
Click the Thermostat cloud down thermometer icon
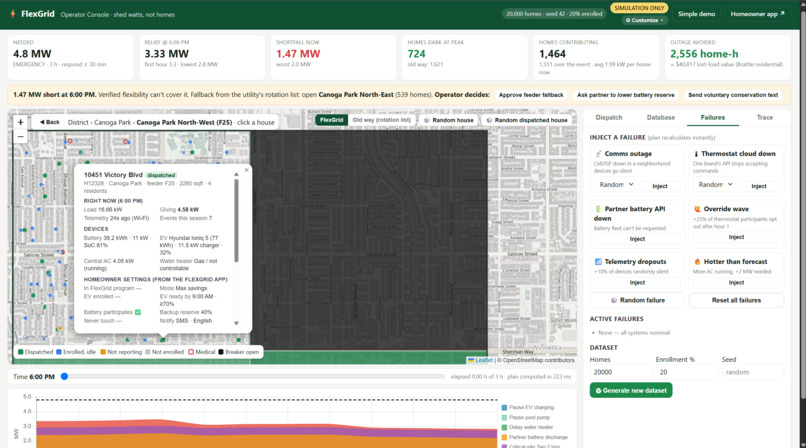click(x=696, y=154)
